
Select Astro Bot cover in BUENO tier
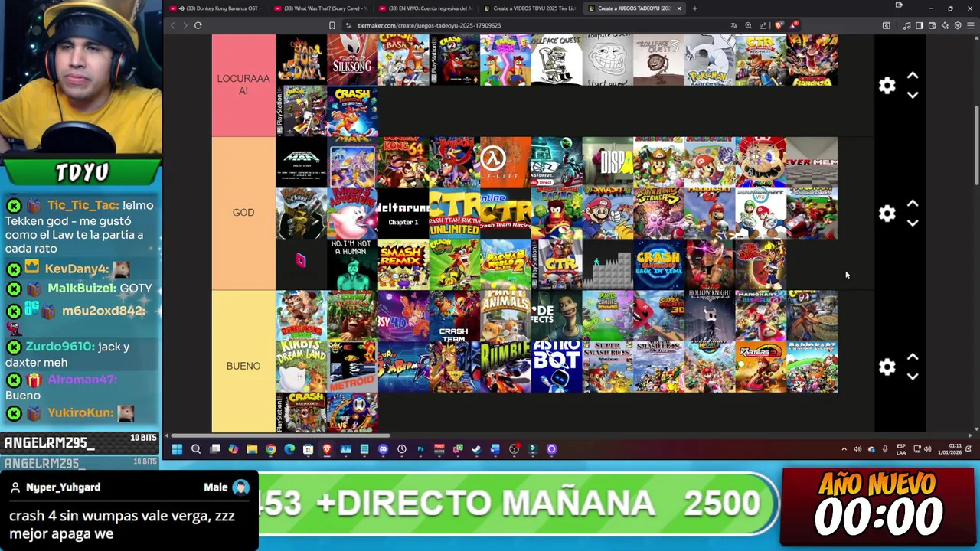[x=557, y=367]
